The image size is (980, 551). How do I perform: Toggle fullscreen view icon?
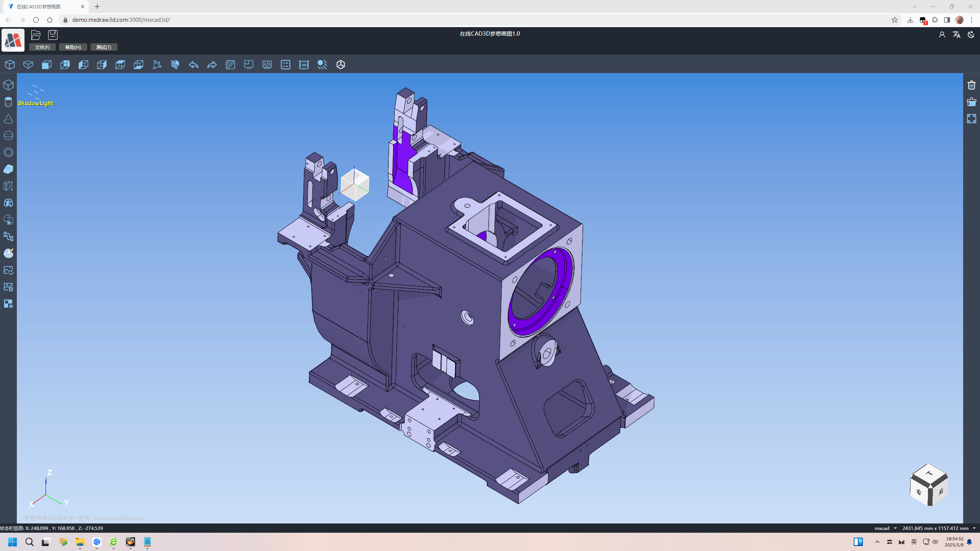[x=972, y=119]
